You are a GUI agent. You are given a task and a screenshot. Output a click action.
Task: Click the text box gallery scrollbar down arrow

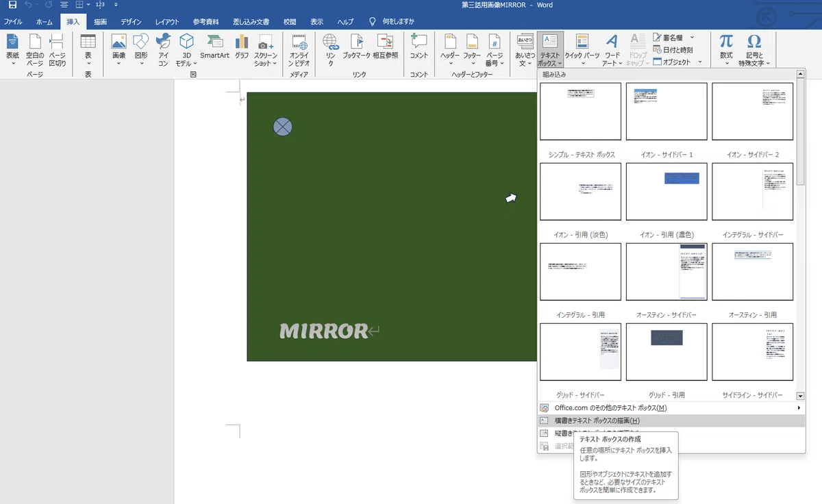tap(800, 396)
